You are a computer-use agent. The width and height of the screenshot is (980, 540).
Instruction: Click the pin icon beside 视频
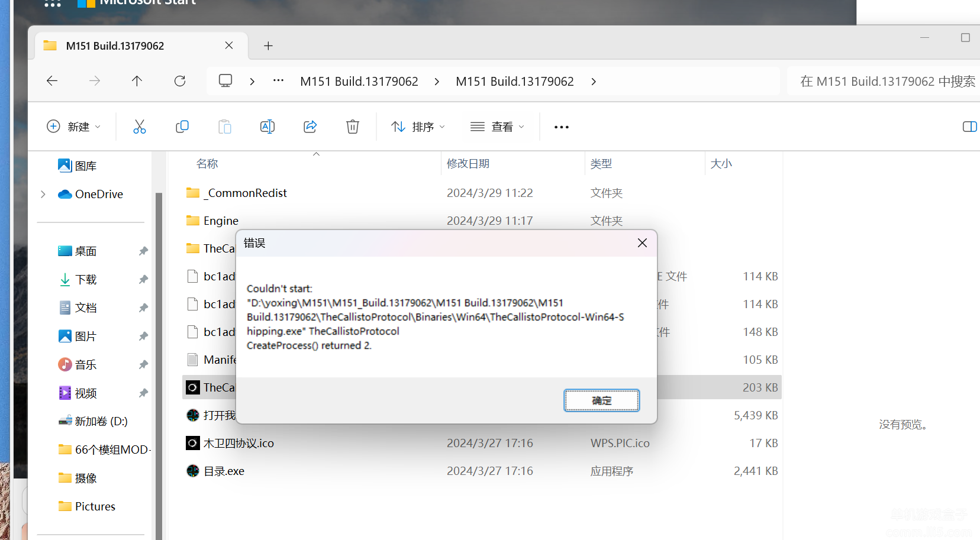[143, 393]
